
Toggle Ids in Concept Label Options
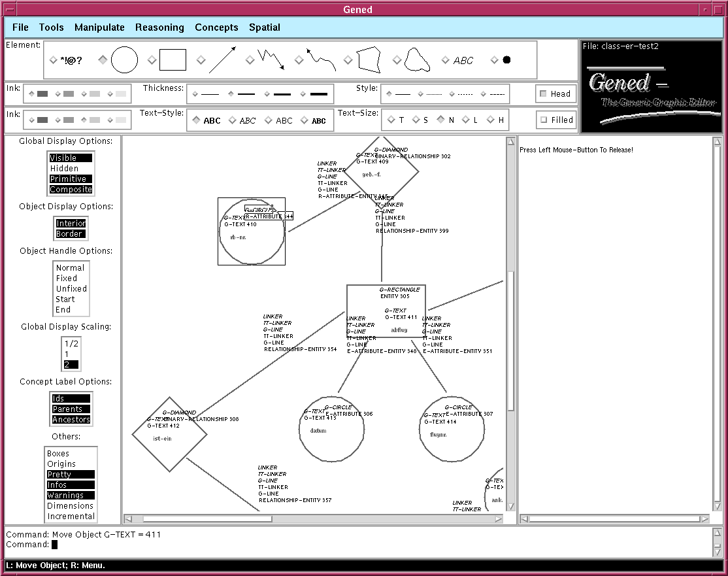(71, 399)
